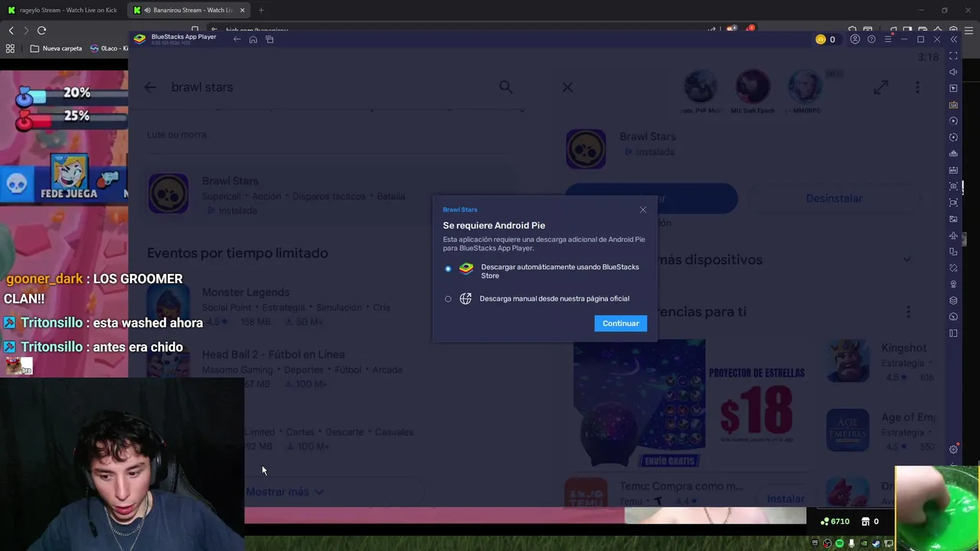Close the Android Pie dialog with X
Screen dimensions: 980x551
(x=643, y=210)
